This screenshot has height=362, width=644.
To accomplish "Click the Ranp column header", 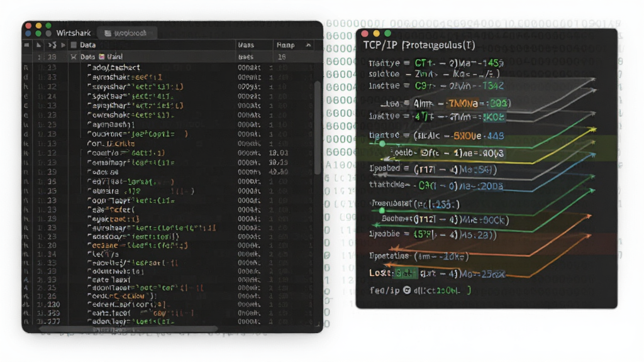I will tap(286, 45).
